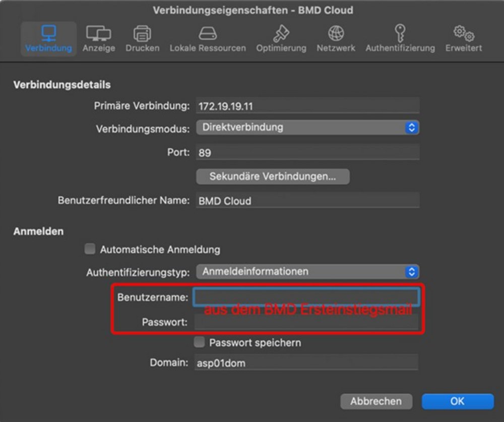
Task: Select the Port number field
Action: (307, 152)
